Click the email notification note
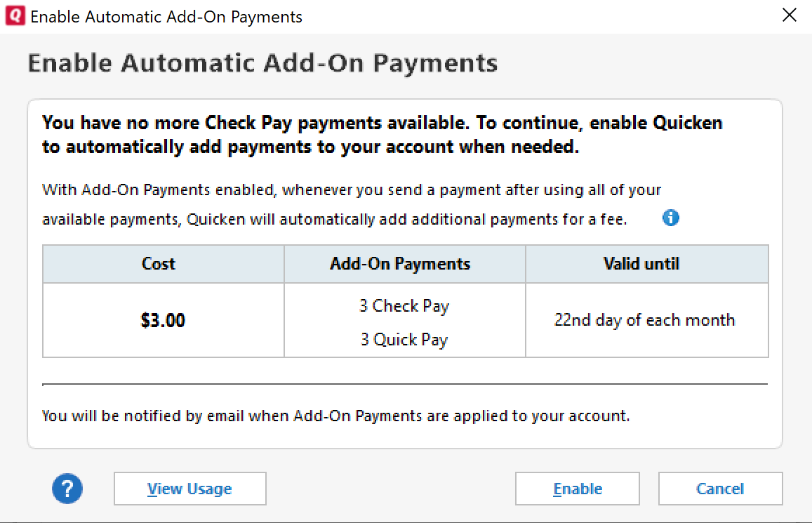Viewport: 812px width, 523px height. (x=335, y=416)
